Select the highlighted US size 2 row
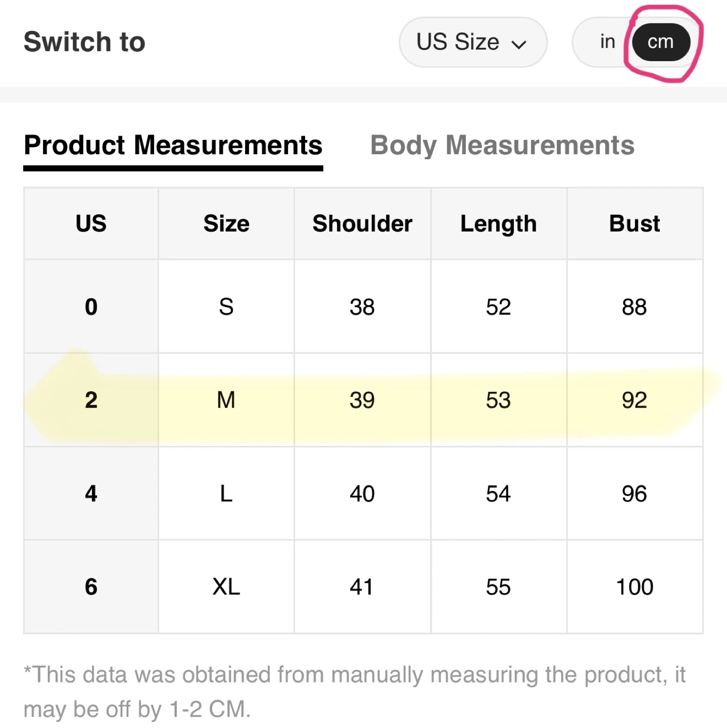 click(x=91, y=400)
